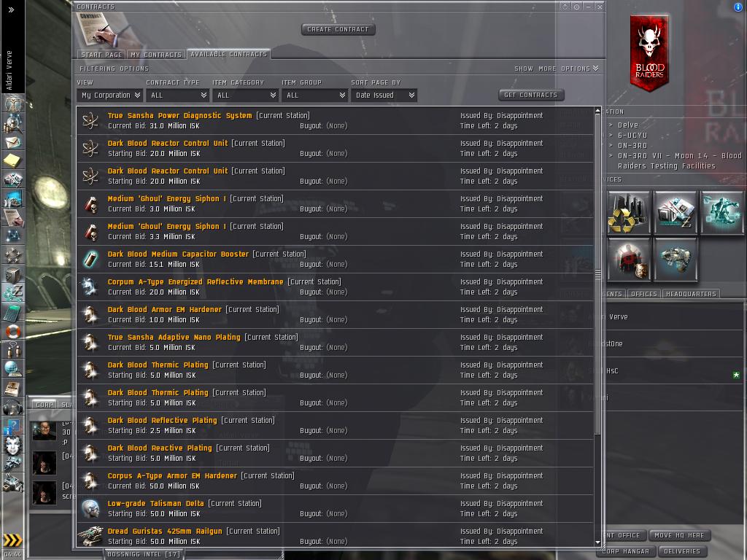747x560 pixels.
Task: Switch to the My Contracts tab
Action: (x=156, y=55)
